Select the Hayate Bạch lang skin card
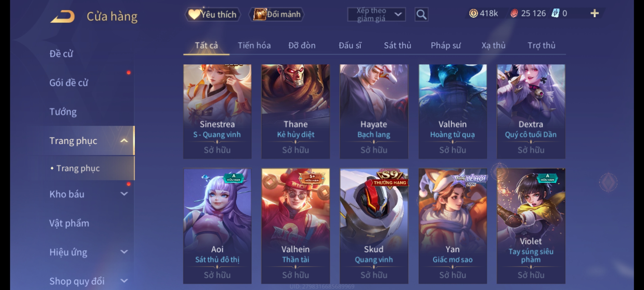 click(x=374, y=111)
